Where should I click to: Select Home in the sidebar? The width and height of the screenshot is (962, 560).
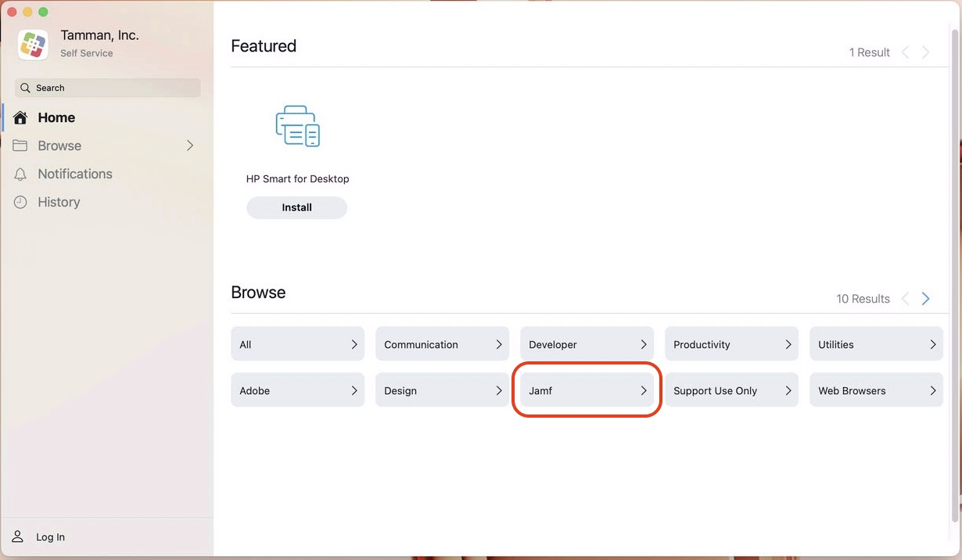tap(106, 118)
